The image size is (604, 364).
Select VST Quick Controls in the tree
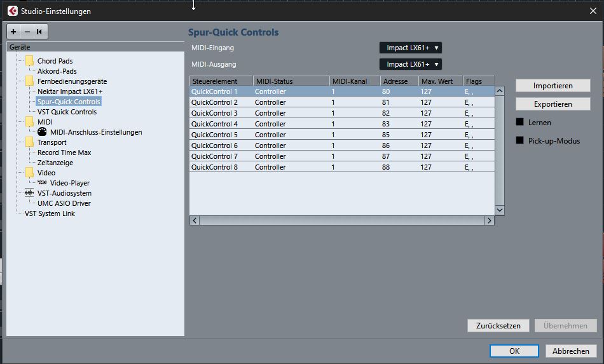(x=67, y=112)
